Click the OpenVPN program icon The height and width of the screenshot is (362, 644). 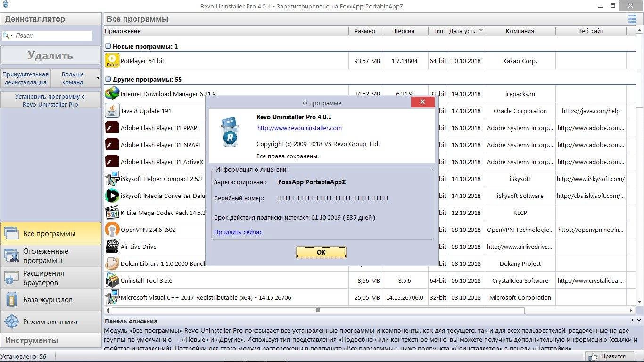112,230
